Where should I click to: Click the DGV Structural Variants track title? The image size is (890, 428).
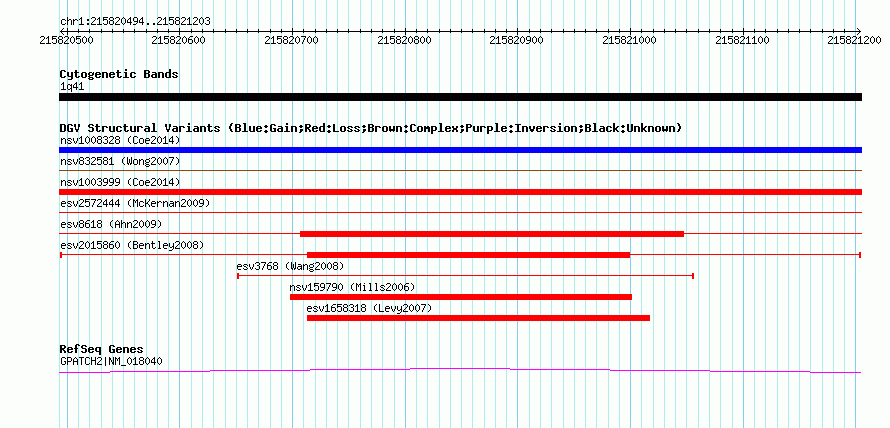click(x=371, y=128)
